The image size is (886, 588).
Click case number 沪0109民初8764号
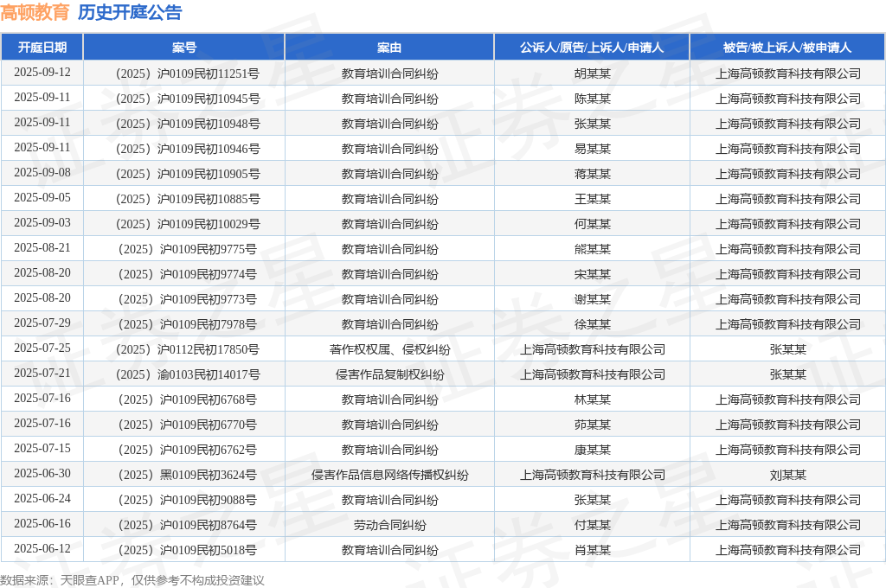(209, 525)
